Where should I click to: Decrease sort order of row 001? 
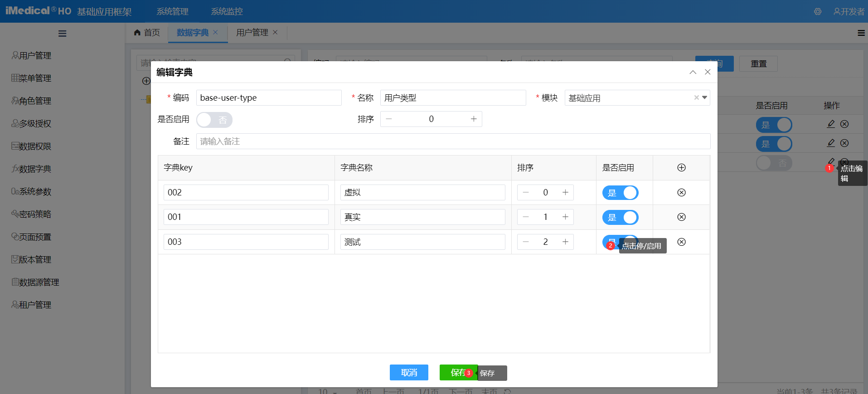[x=526, y=217]
